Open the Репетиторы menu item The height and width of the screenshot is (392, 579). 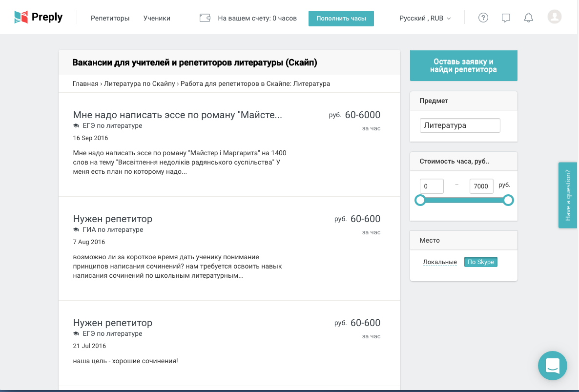click(110, 18)
